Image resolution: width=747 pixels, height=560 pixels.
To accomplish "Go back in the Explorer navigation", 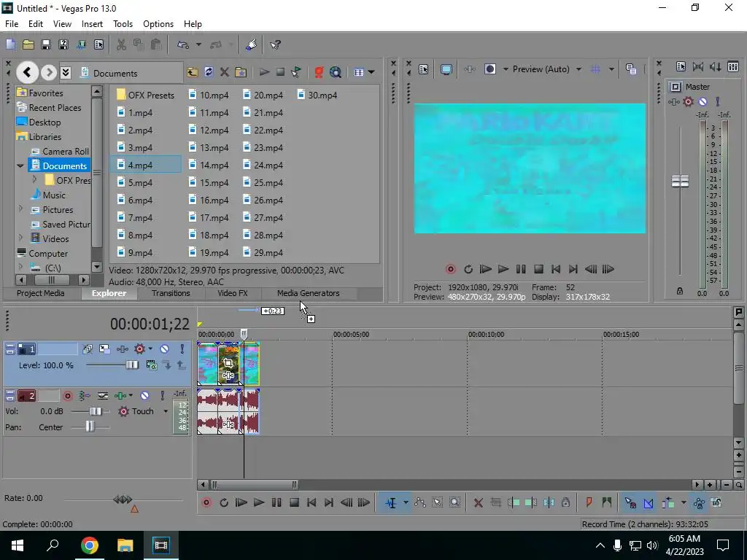I will pos(27,72).
